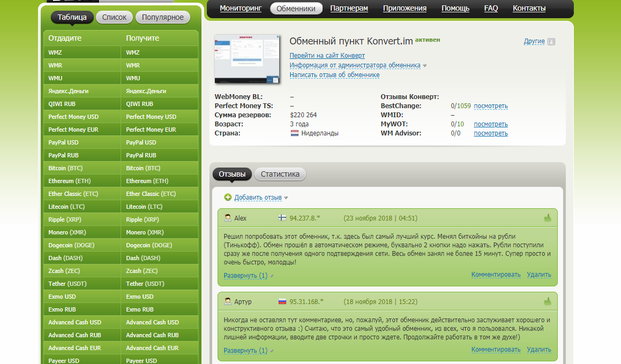Click the thumbs-up icon on Артур's review

(x=548, y=301)
